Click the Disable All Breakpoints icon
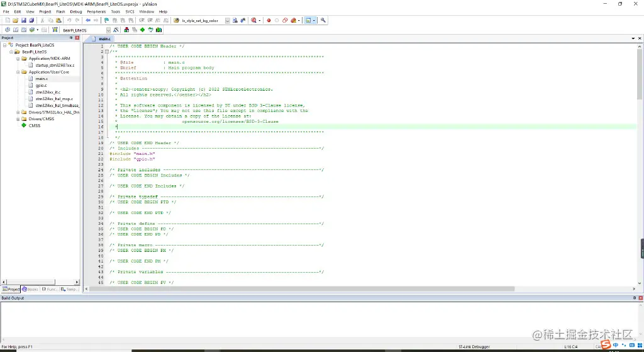The height and width of the screenshot is (352, 644). click(285, 20)
